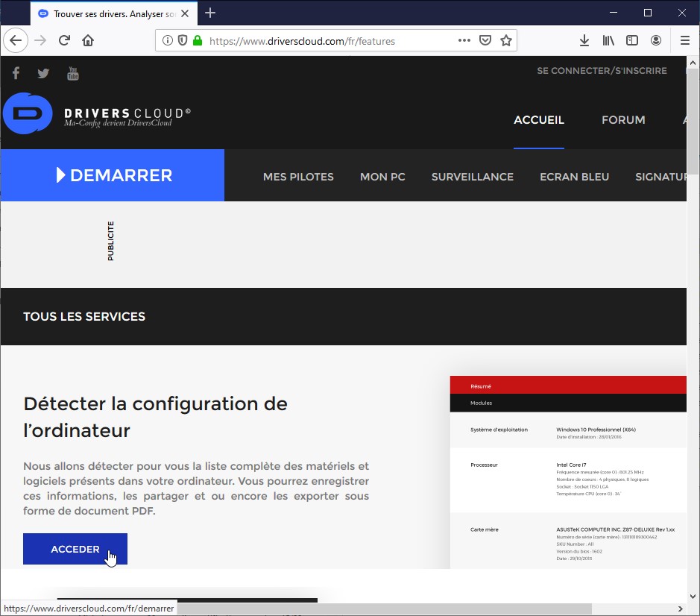The height and width of the screenshot is (616, 700).
Task: Open SURVEILLANCE section
Action: pos(473,177)
